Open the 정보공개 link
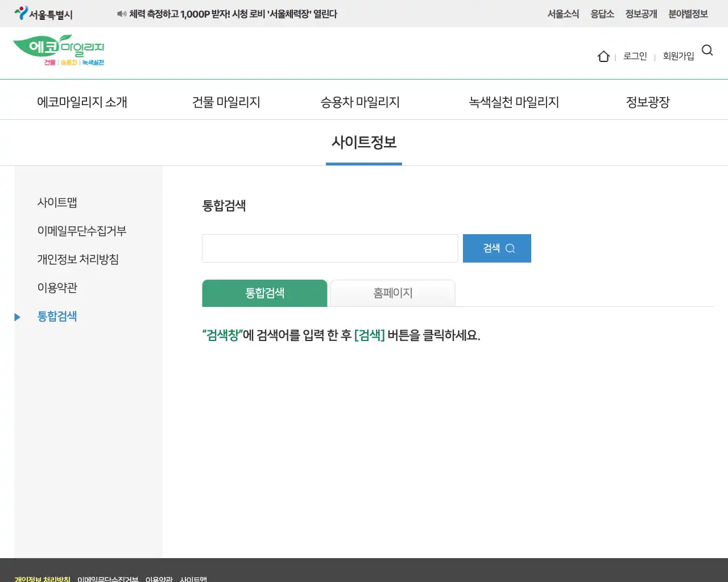728x582 pixels. pos(641,14)
